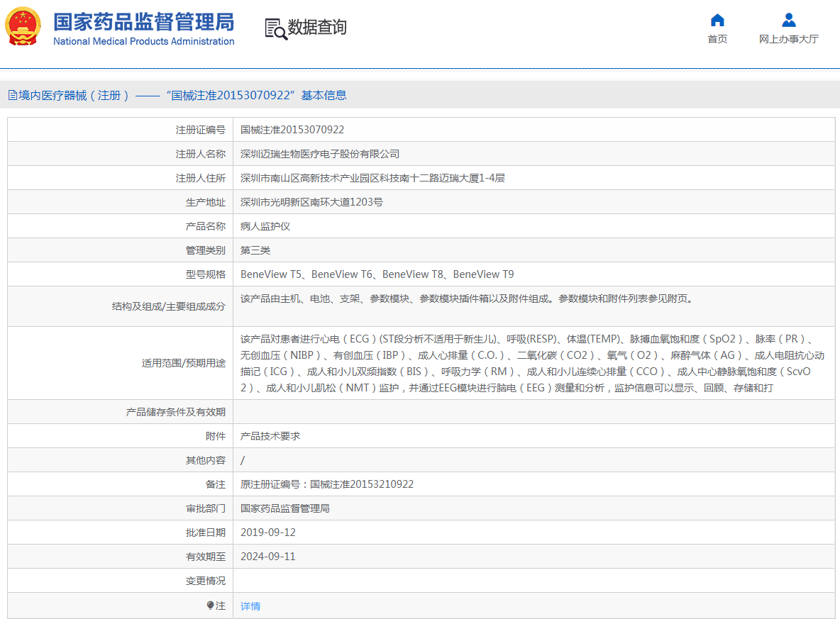
Task: Click the expiry date 2024-09-11
Action: click(x=267, y=557)
